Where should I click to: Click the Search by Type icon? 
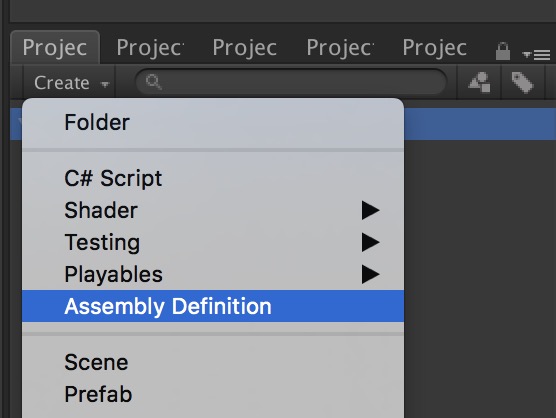coord(479,82)
